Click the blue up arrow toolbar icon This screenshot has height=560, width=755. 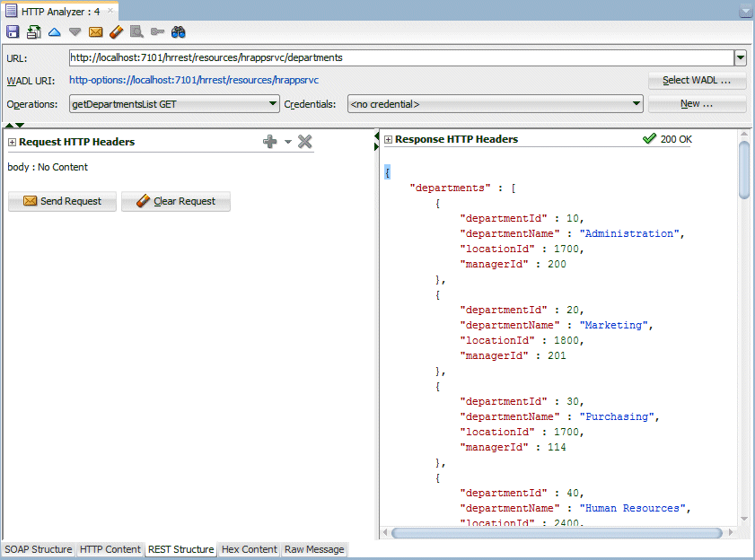(x=54, y=32)
